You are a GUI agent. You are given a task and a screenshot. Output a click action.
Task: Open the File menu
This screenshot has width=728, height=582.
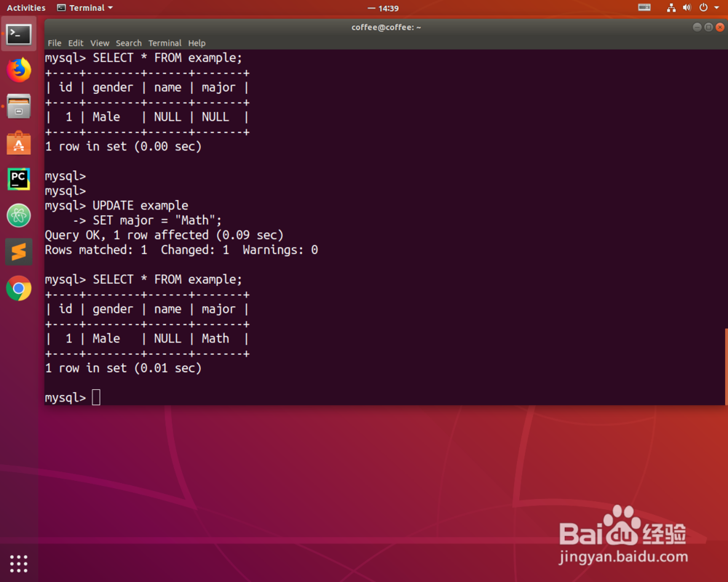pos(55,43)
